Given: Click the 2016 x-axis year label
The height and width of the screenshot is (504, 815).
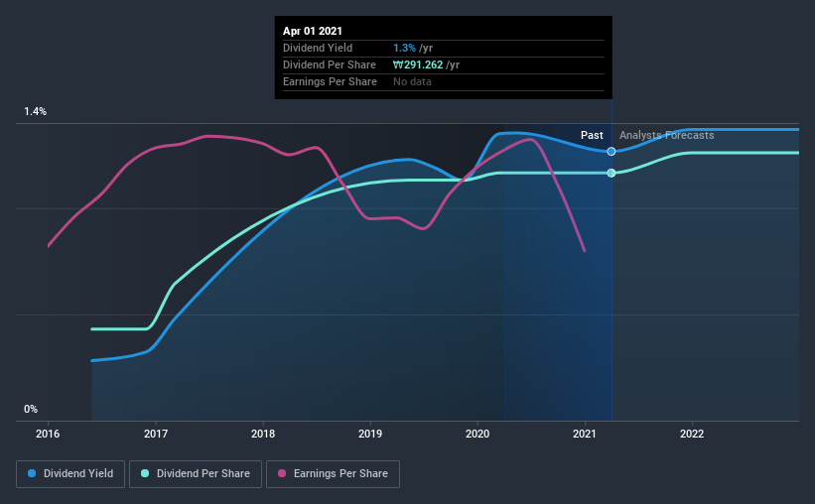Looking at the screenshot, I should click(x=48, y=434).
